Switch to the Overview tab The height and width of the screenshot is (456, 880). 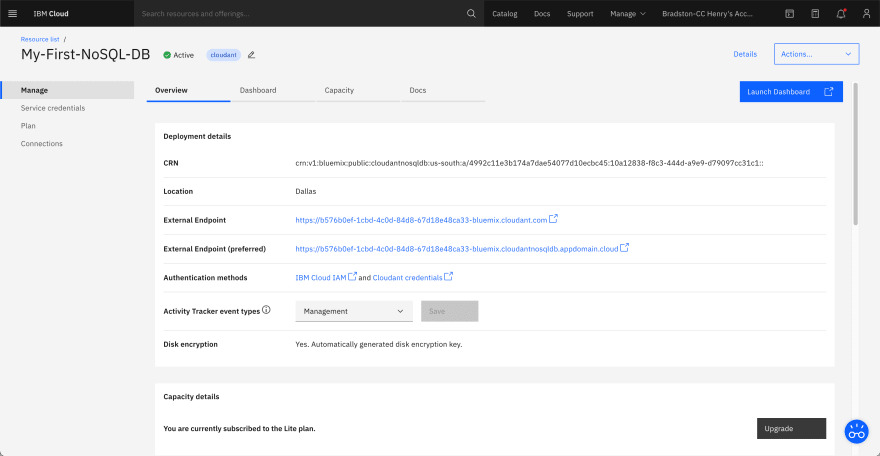(188, 90)
